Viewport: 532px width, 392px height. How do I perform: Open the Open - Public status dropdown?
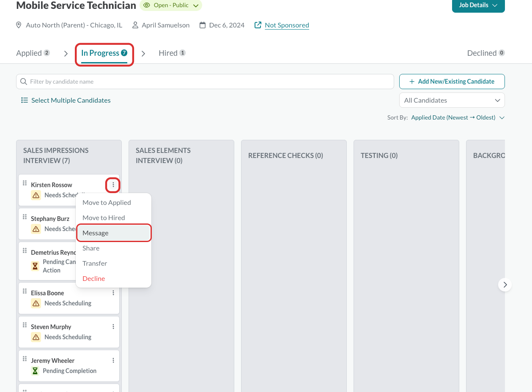coord(171,5)
